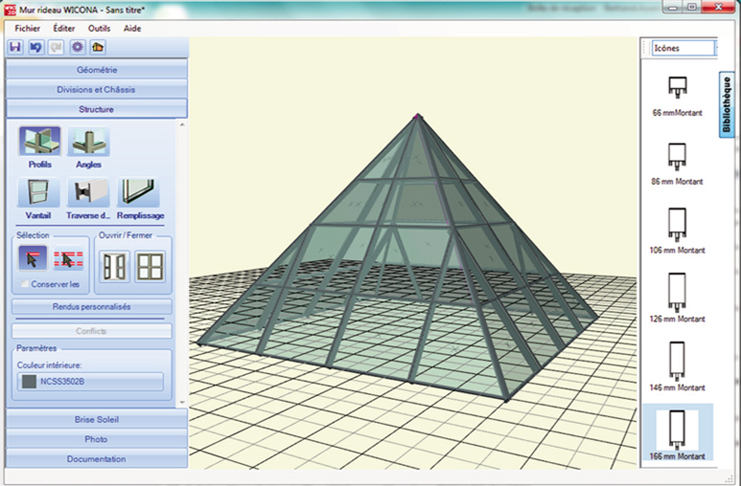Expand the Documentation section
The height and width of the screenshot is (486, 741).
(x=96, y=459)
